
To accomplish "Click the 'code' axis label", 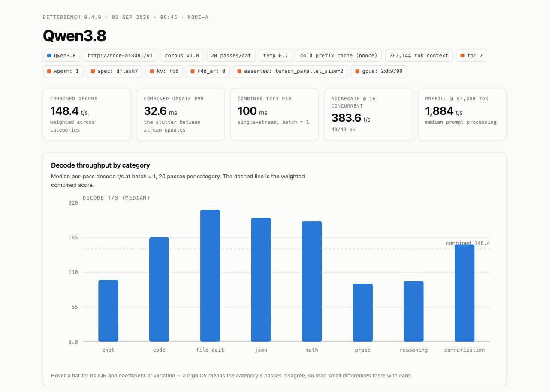I will 159,350.
